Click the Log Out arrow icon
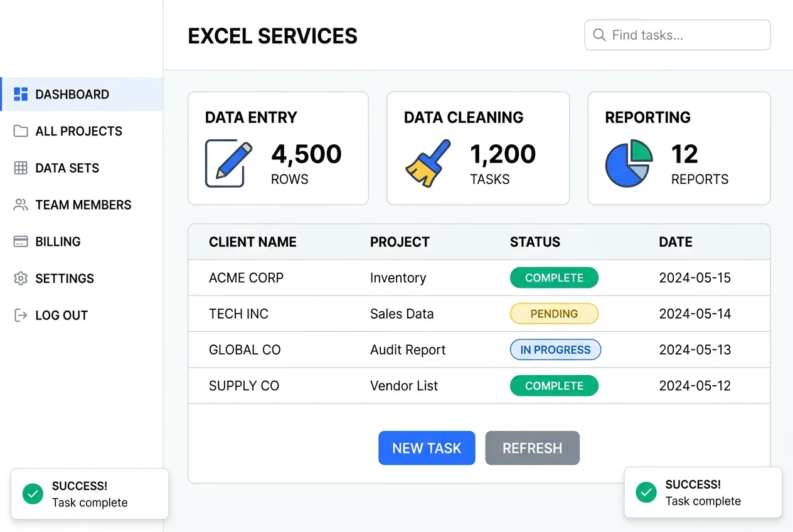793x532 pixels. click(20, 315)
